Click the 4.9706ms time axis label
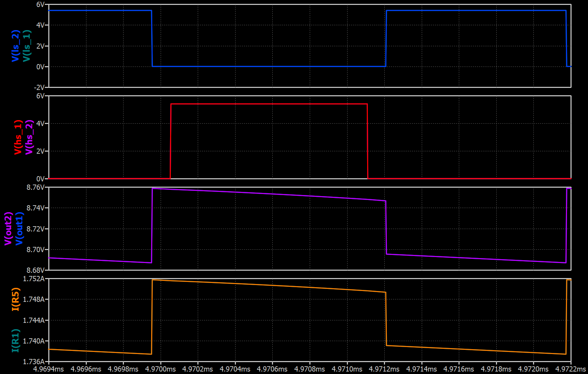This screenshot has height=374, width=588. coord(272,369)
